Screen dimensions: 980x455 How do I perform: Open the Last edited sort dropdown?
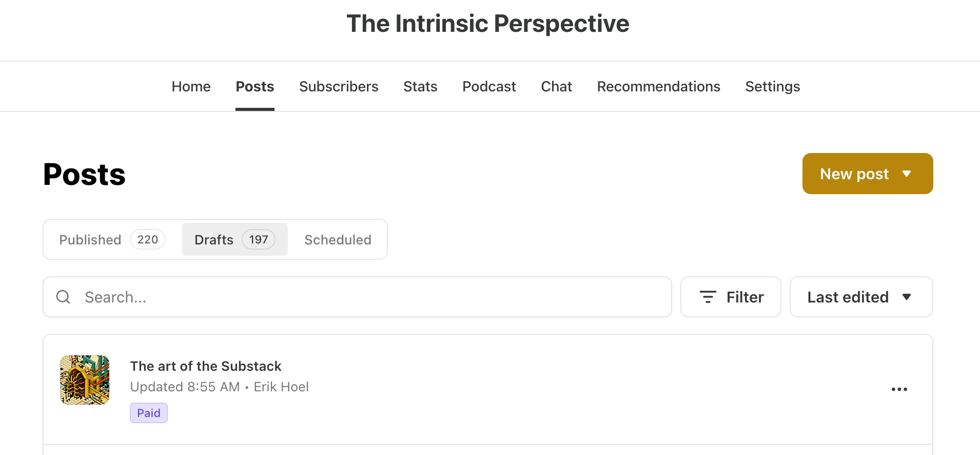coord(861,297)
